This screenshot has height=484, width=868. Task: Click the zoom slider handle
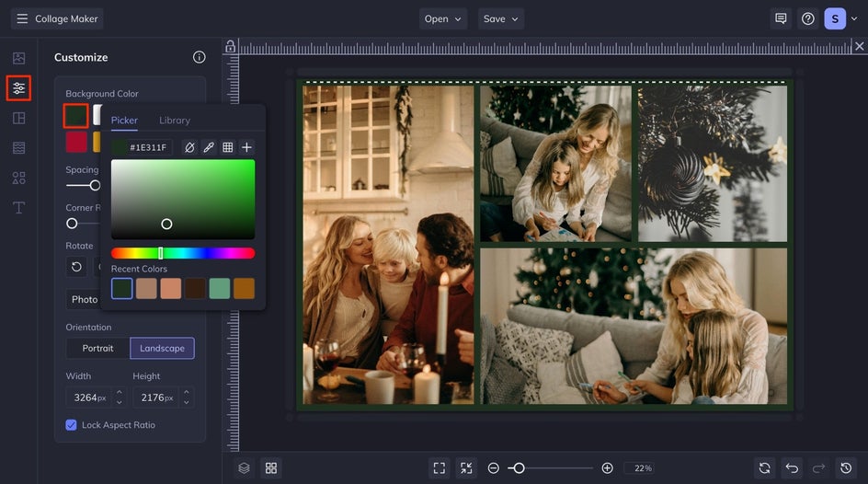pos(519,468)
